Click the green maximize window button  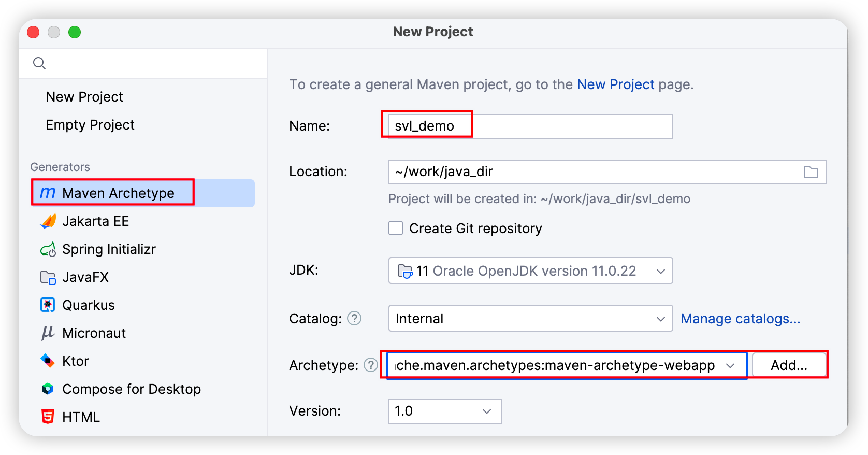[75, 32]
